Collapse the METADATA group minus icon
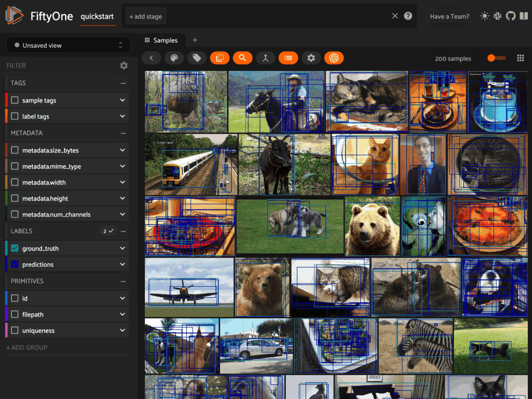The width and height of the screenshot is (532, 399). point(123,133)
